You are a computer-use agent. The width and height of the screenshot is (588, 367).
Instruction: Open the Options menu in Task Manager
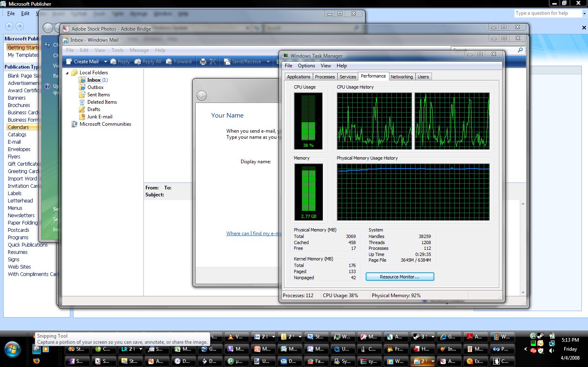point(306,66)
